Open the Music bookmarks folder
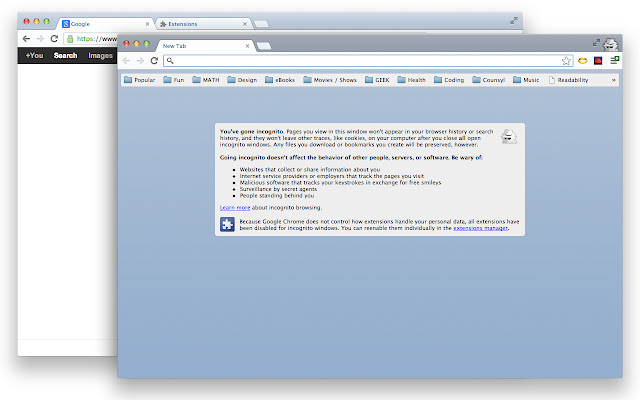Image resolution: width=640 pixels, height=400 pixels. pos(526,80)
